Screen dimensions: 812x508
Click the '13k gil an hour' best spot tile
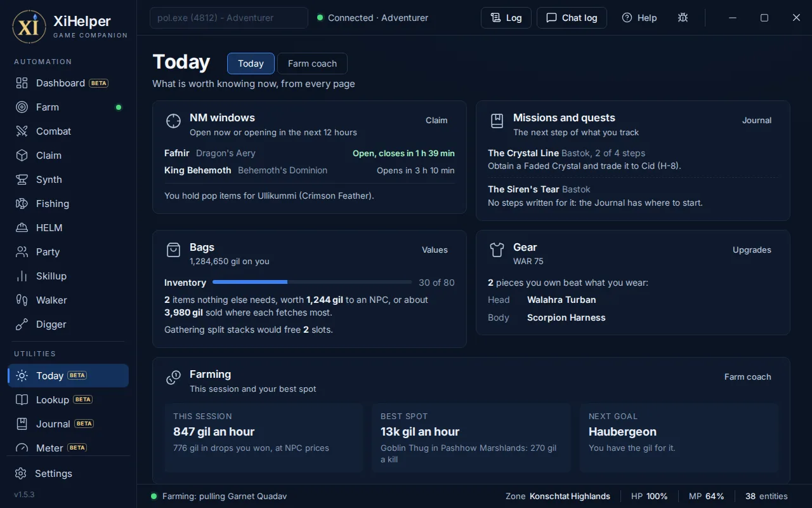click(x=471, y=438)
